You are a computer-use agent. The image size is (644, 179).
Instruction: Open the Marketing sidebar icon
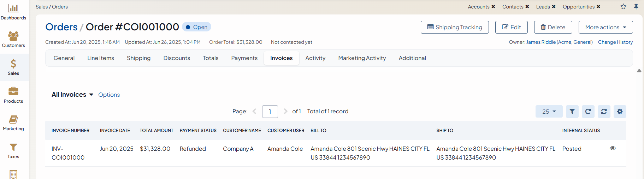[13, 119]
